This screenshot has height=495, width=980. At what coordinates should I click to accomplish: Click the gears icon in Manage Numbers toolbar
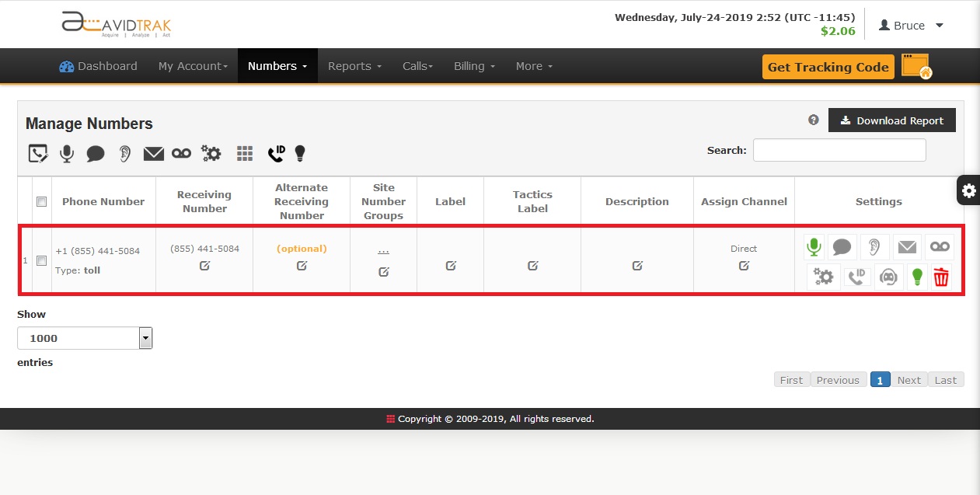pyautogui.click(x=211, y=153)
